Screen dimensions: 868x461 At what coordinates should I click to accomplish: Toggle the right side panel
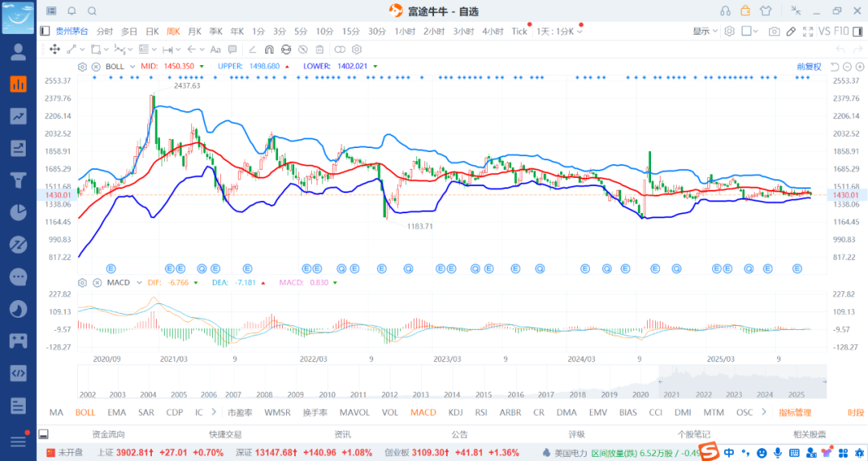[x=858, y=31]
